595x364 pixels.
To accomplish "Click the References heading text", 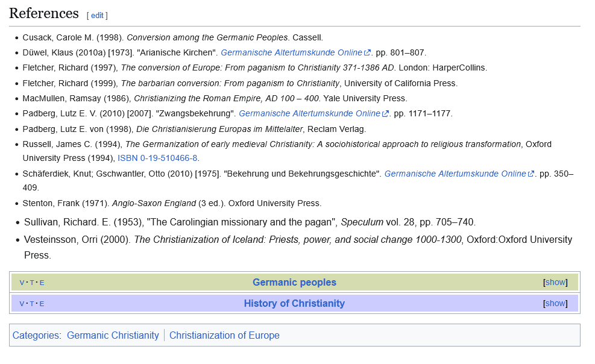I will click(44, 13).
